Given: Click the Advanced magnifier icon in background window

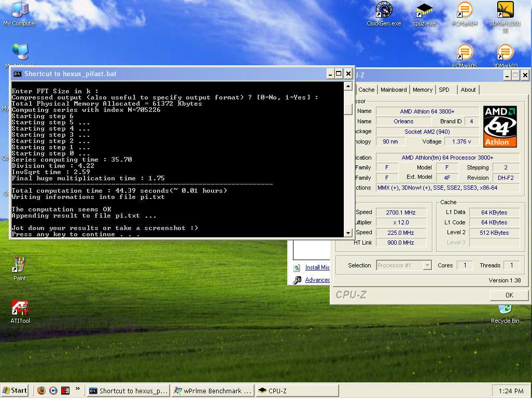Looking at the screenshot, I should point(297,280).
